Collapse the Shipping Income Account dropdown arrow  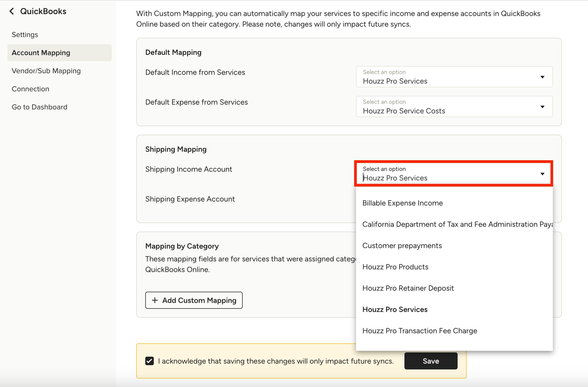click(542, 174)
